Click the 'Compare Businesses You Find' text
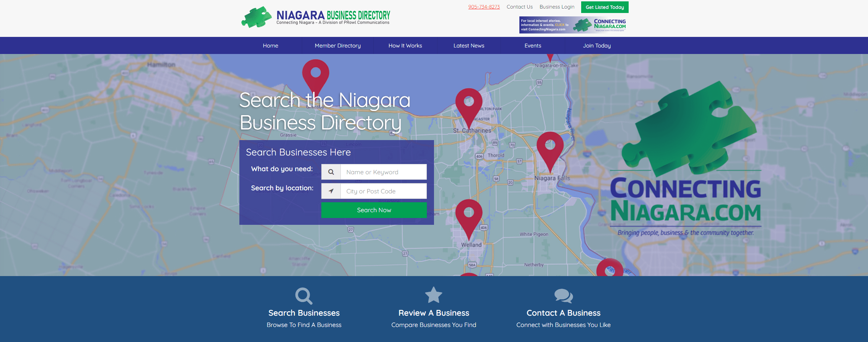This screenshot has height=342, width=868. tap(434, 325)
